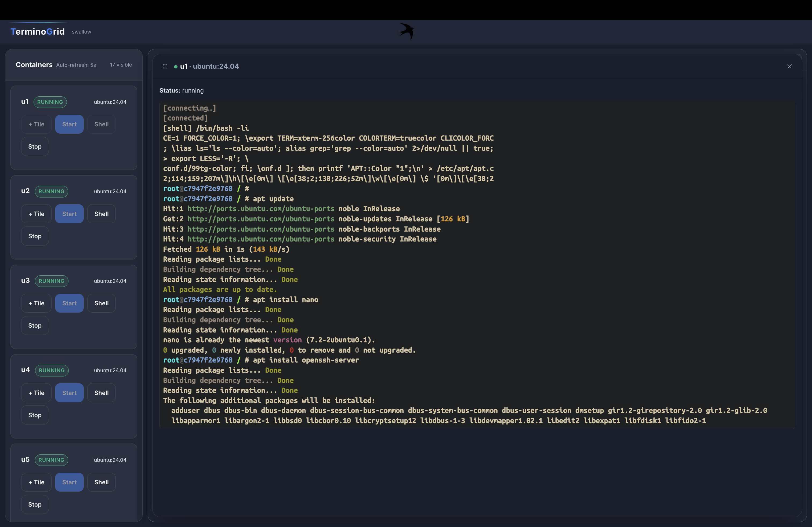Open a shell for u2
Viewport: 812px width, 527px height.
coord(101,214)
